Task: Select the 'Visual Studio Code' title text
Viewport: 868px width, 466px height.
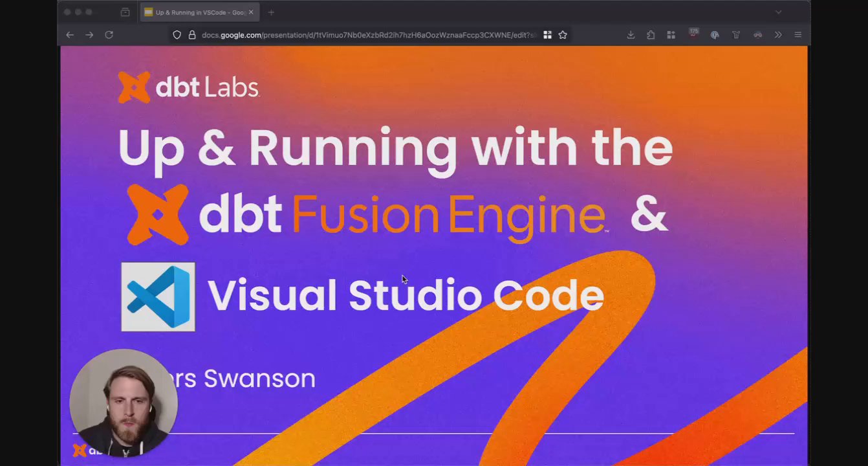Action: 406,295
